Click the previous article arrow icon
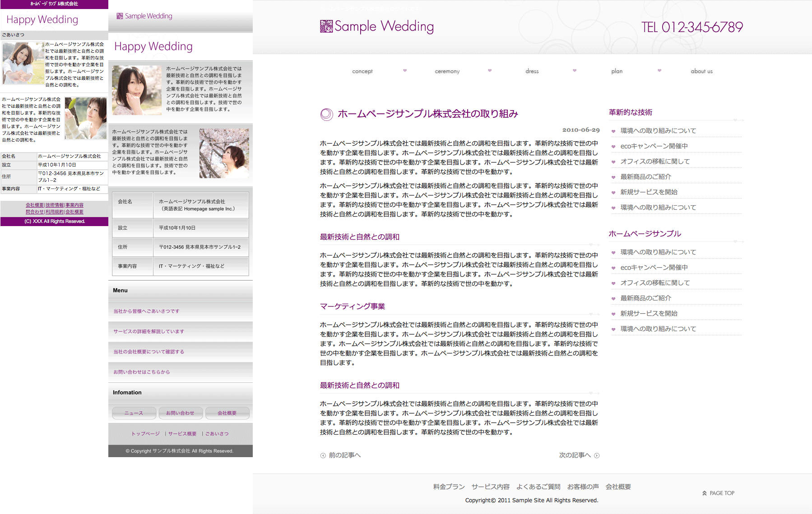 click(x=323, y=456)
